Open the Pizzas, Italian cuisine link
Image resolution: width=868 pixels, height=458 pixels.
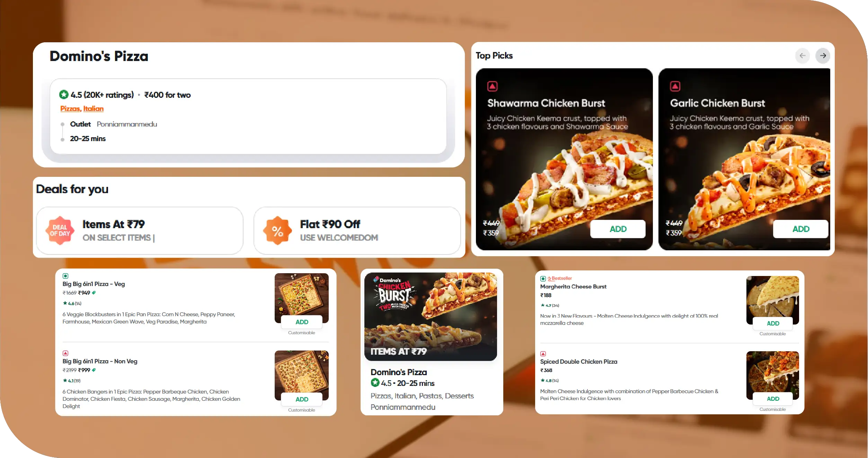point(82,109)
